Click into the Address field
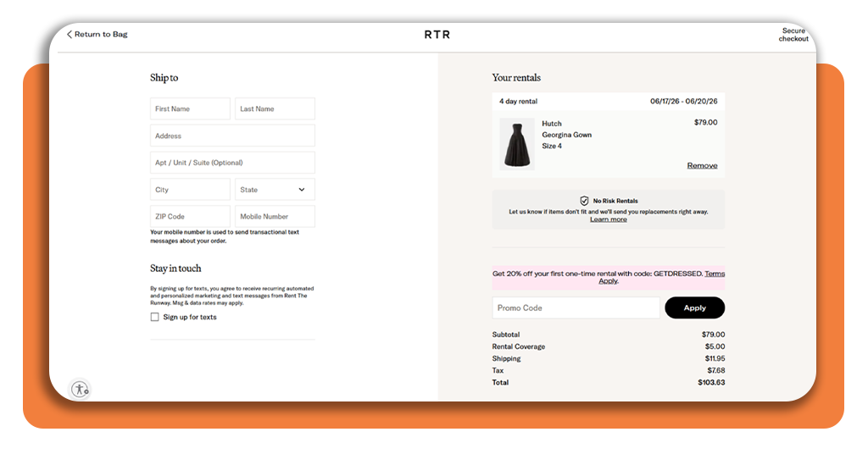Viewport: 868px width, 454px height. 232,136
